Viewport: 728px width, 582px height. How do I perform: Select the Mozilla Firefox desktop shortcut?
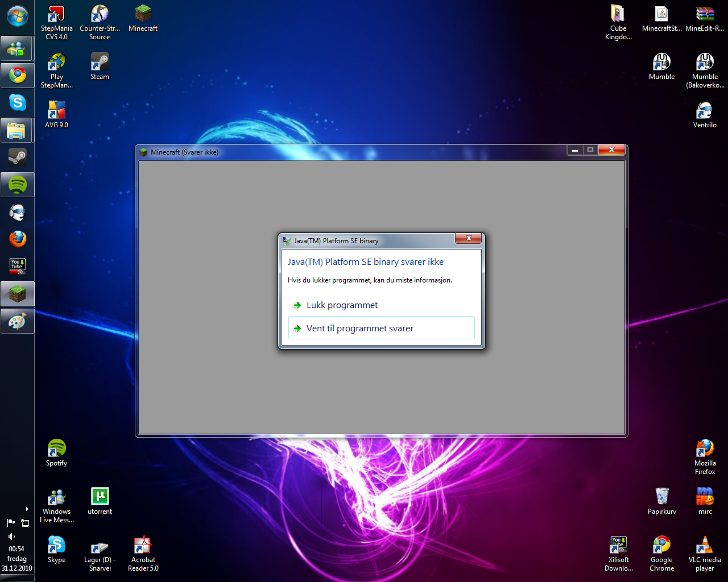(x=705, y=458)
